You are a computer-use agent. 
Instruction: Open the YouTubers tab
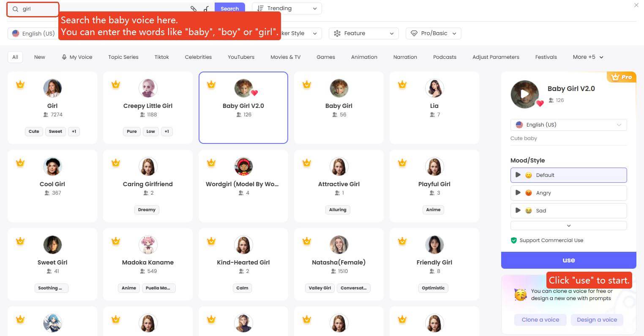241,57
